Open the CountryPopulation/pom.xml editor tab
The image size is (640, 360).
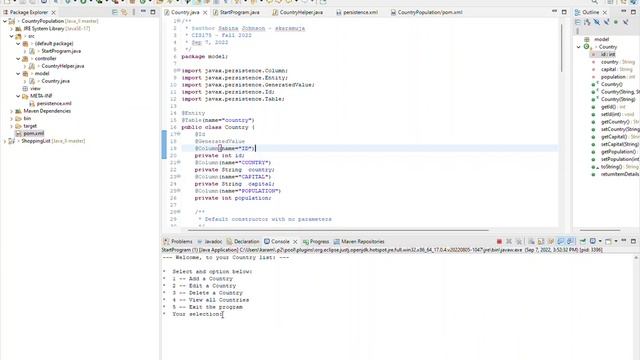tap(427, 12)
